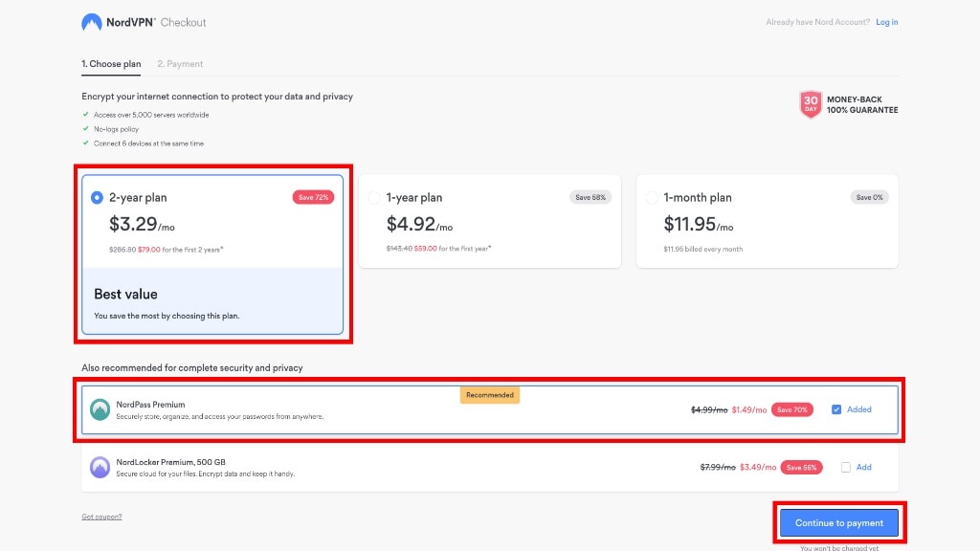Click the NordPass Premium title text

coord(150,405)
